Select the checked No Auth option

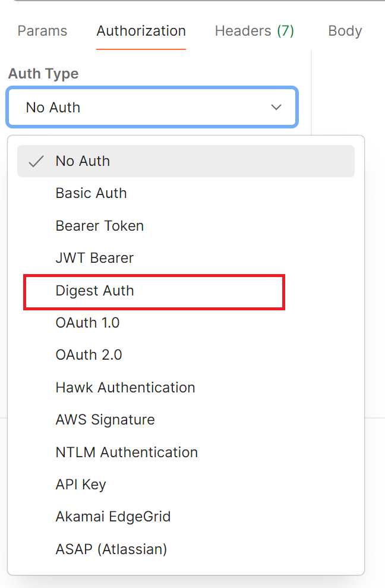(x=83, y=161)
